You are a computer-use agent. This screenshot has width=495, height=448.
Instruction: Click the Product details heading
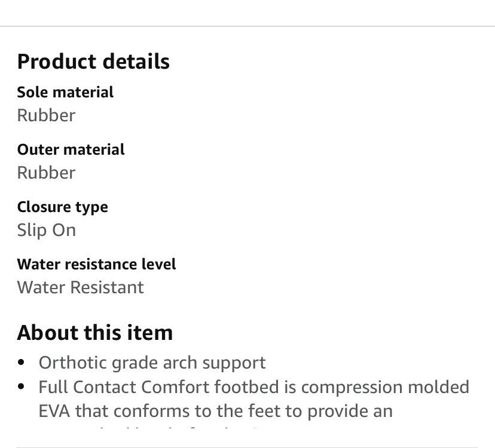tap(93, 62)
